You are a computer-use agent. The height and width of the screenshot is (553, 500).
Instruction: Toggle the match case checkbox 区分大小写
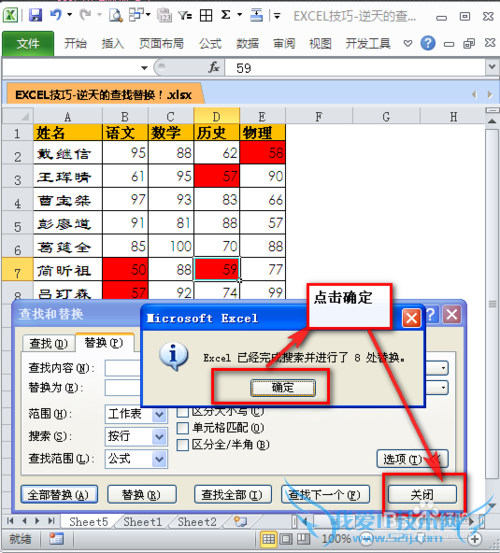tap(183, 412)
